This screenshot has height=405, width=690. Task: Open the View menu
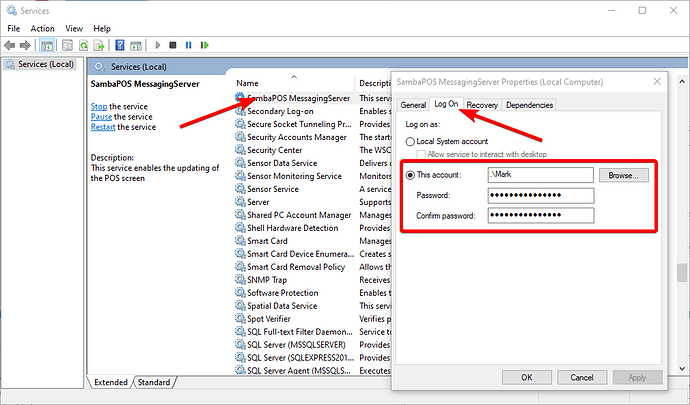74,29
